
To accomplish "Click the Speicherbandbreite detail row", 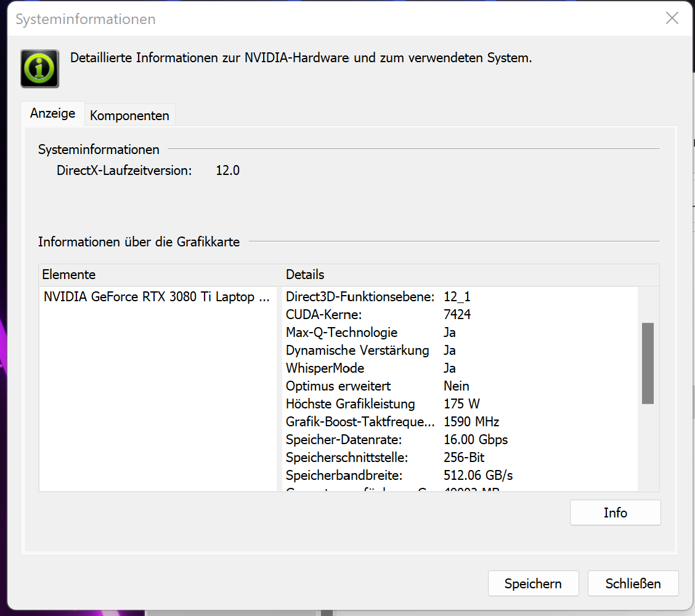I will (399, 476).
